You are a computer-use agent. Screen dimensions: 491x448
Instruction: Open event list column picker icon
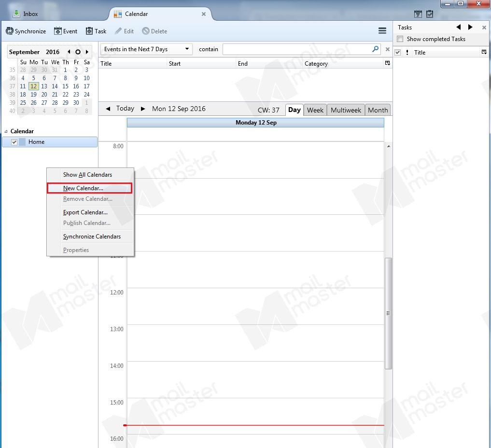387,63
